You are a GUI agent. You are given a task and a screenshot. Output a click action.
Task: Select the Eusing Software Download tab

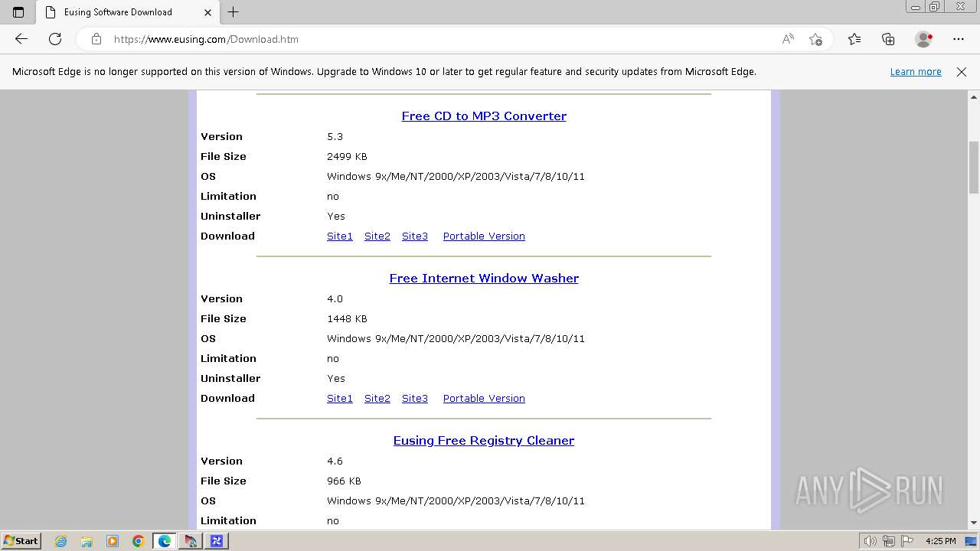pos(127,12)
